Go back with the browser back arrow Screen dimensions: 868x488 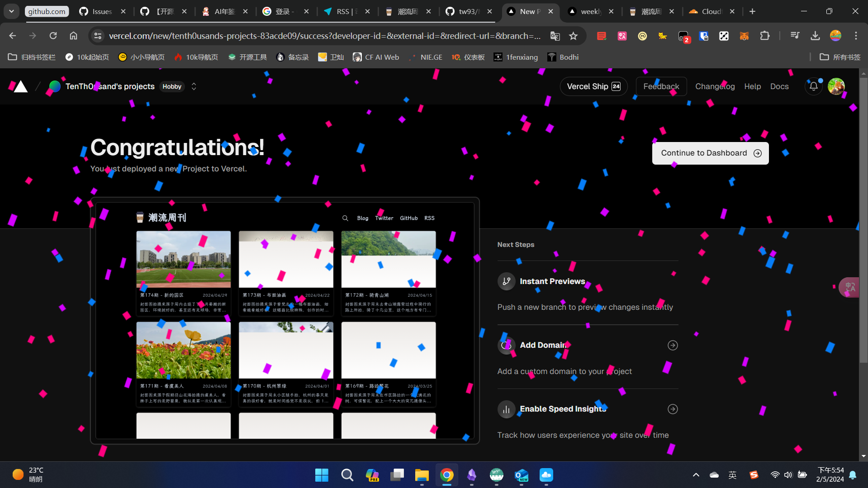pos(12,36)
